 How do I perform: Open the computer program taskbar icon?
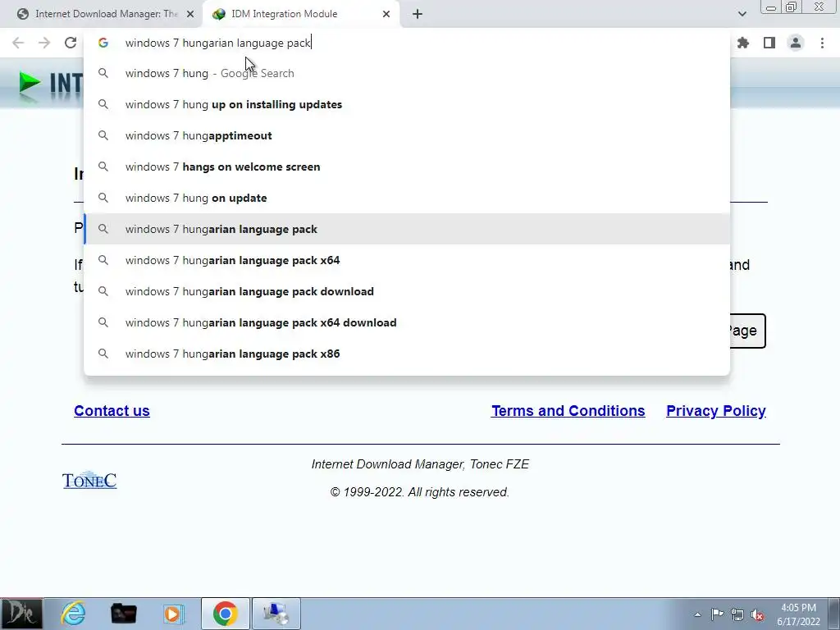(x=276, y=614)
